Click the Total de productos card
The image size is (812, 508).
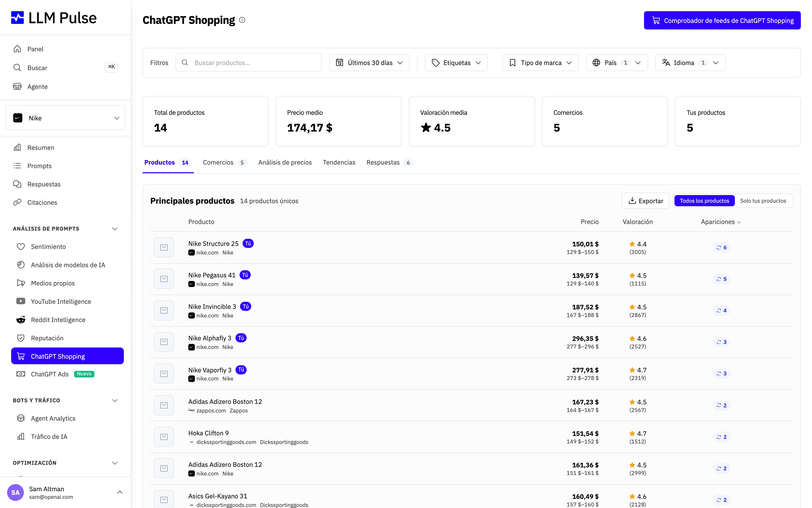[205, 121]
